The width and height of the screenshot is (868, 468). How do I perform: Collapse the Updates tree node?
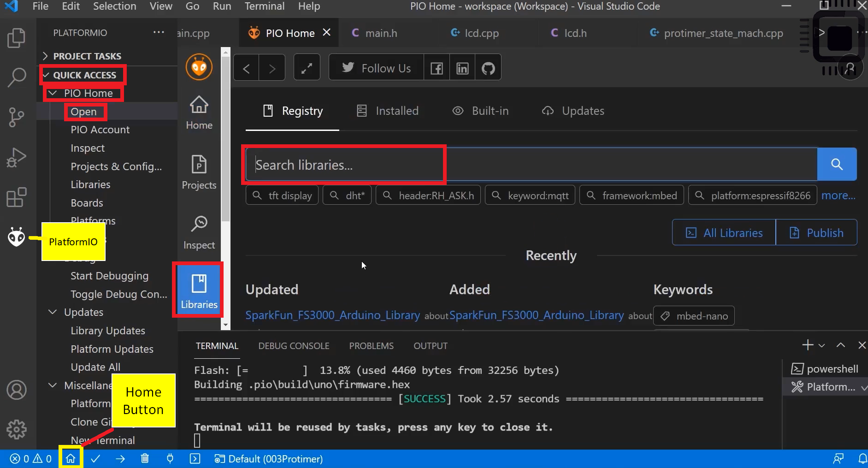pos(53,312)
